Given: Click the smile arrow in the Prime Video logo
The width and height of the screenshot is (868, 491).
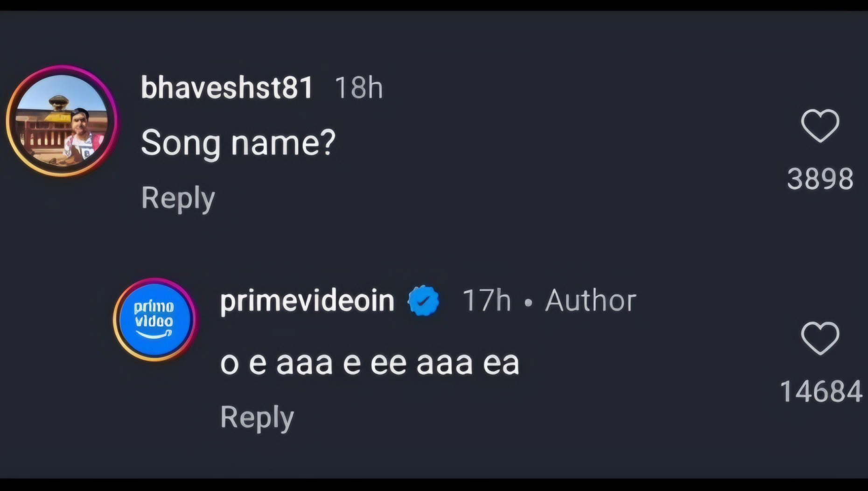Looking at the screenshot, I should click(154, 335).
